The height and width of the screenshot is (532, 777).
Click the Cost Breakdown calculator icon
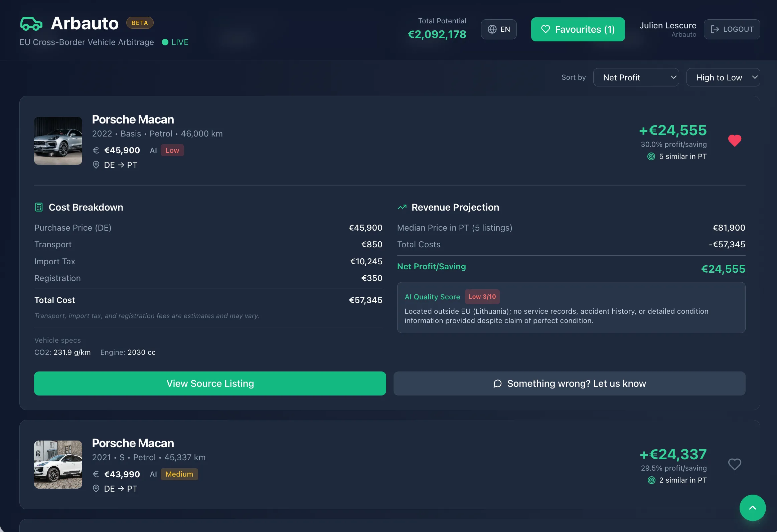(39, 207)
